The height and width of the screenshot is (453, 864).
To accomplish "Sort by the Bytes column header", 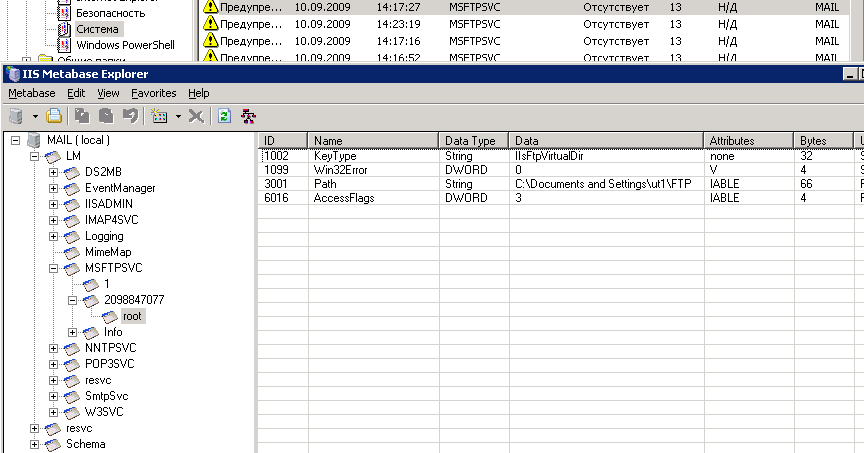I will point(823,141).
